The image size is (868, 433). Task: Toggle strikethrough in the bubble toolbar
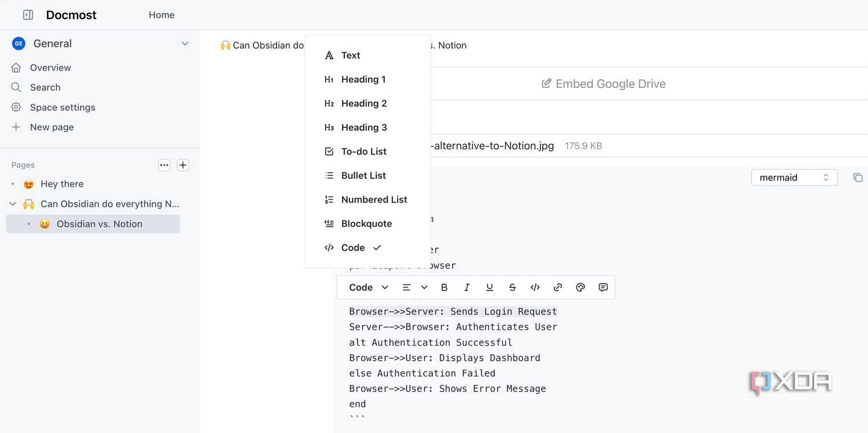[x=512, y=287]
